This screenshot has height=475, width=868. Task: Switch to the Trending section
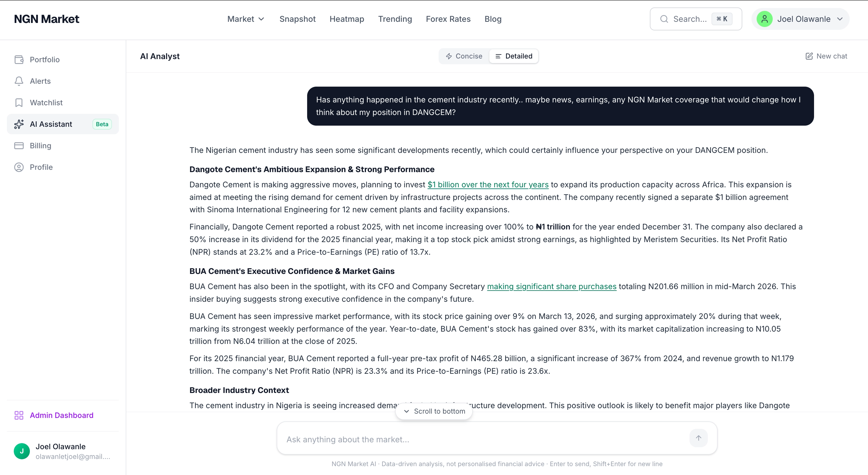(x=395, y=19)
